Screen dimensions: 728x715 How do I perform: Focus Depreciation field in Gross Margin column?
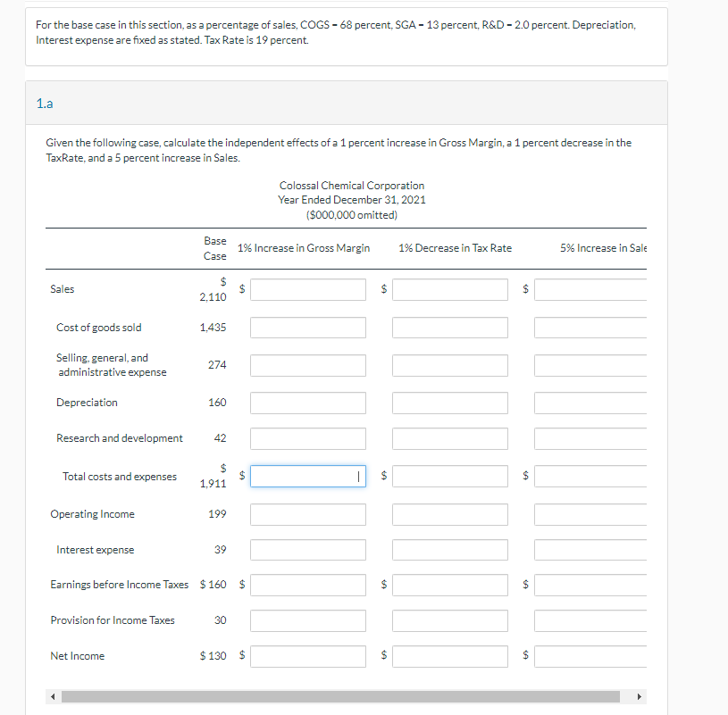[x=308, y=403]
